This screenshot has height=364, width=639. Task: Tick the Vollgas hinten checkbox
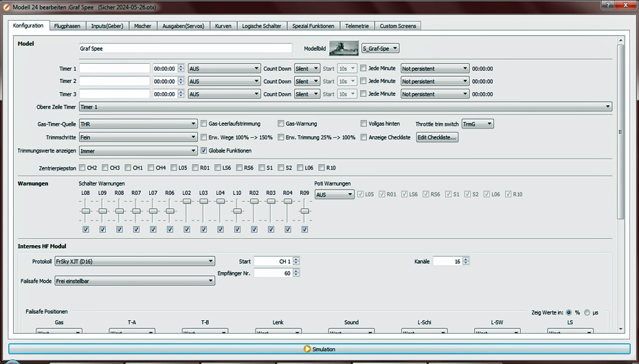(363, 124)
